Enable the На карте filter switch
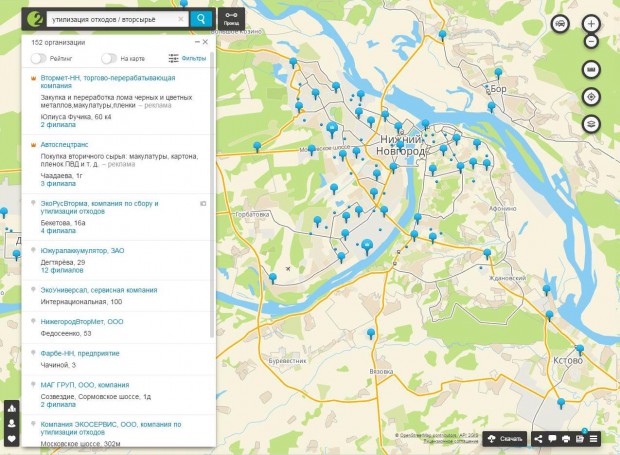The width and height of the screenshot is (620, 455). tap(108, 59)
